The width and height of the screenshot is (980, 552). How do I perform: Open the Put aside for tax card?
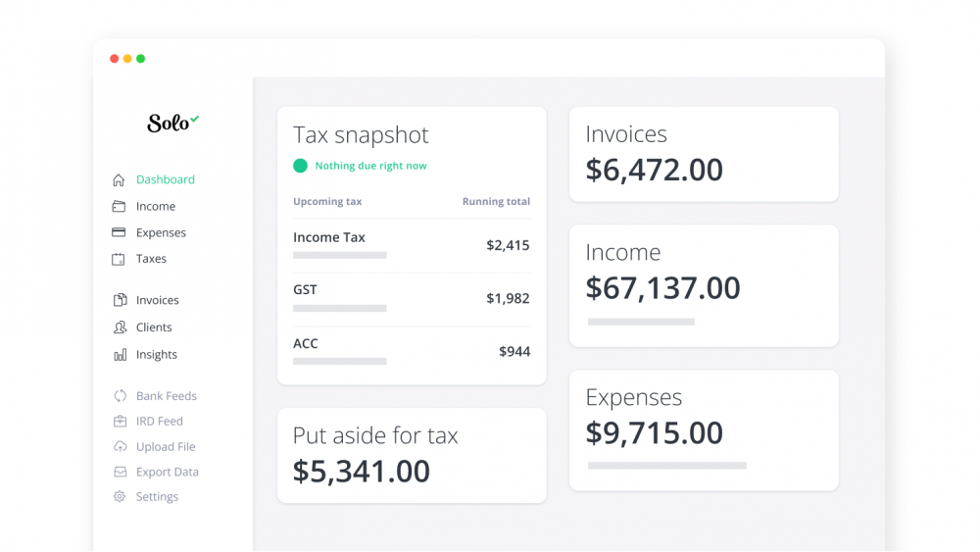412,456
